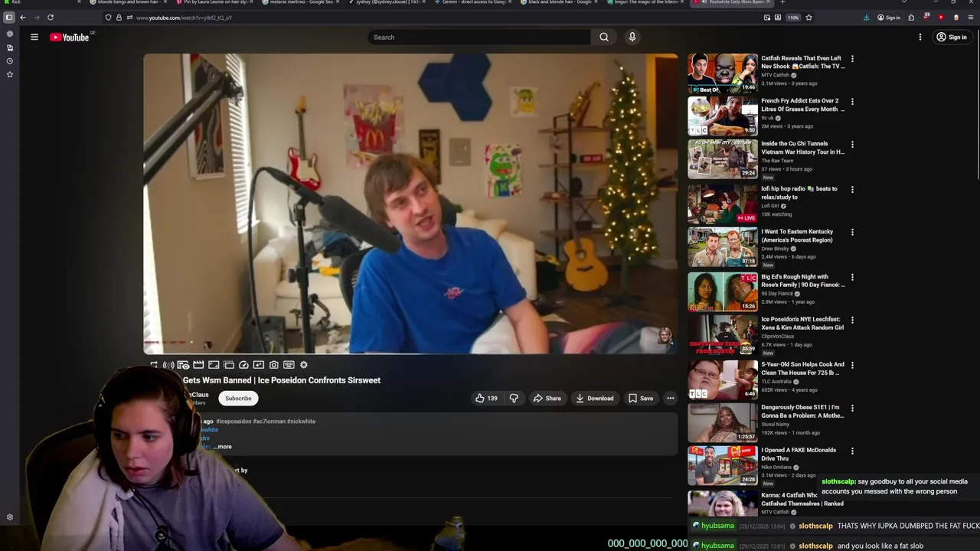
Task: Open the #iceposeidon hashtag link
Action: coord(234,421)
